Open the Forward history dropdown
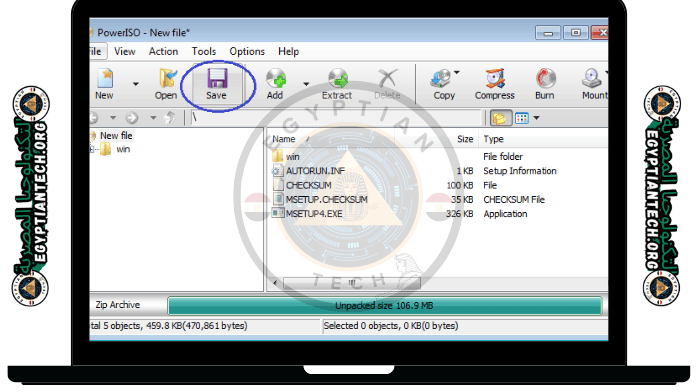This screenshot has width=698, height=392. click(x=153, y=118)
